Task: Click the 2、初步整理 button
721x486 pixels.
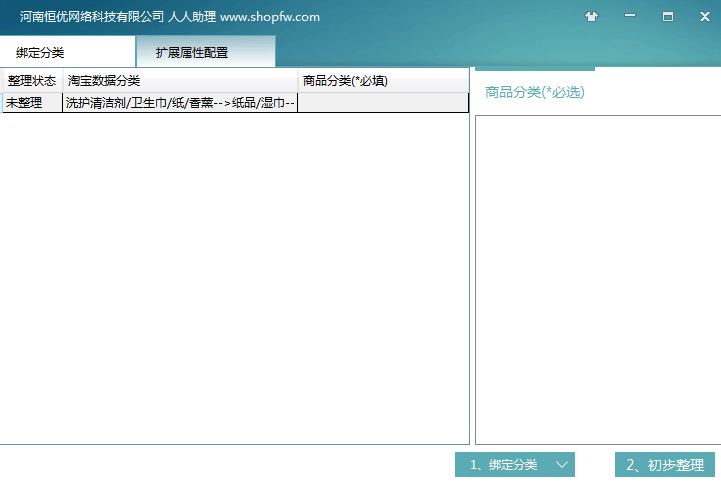Action: pos(664,465)
